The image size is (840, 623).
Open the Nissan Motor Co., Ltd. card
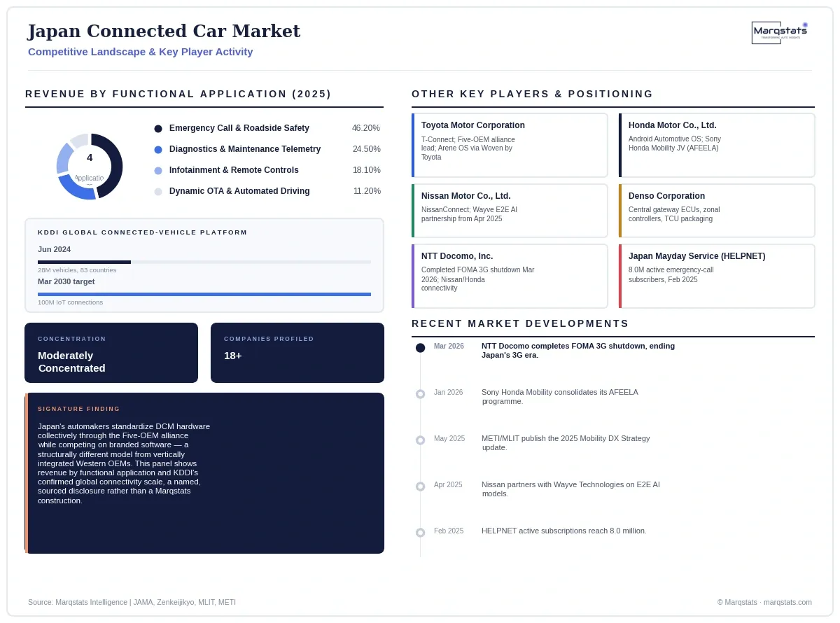point(510,211)
